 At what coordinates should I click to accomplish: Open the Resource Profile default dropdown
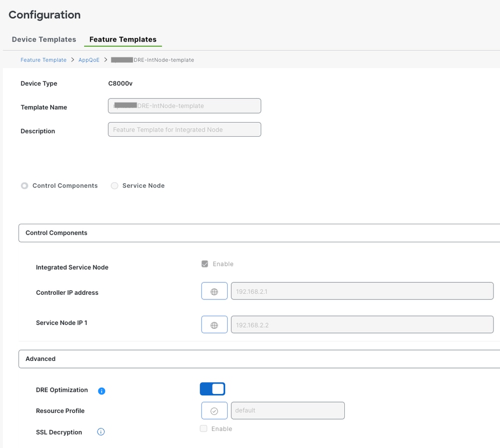click(288, 410)
